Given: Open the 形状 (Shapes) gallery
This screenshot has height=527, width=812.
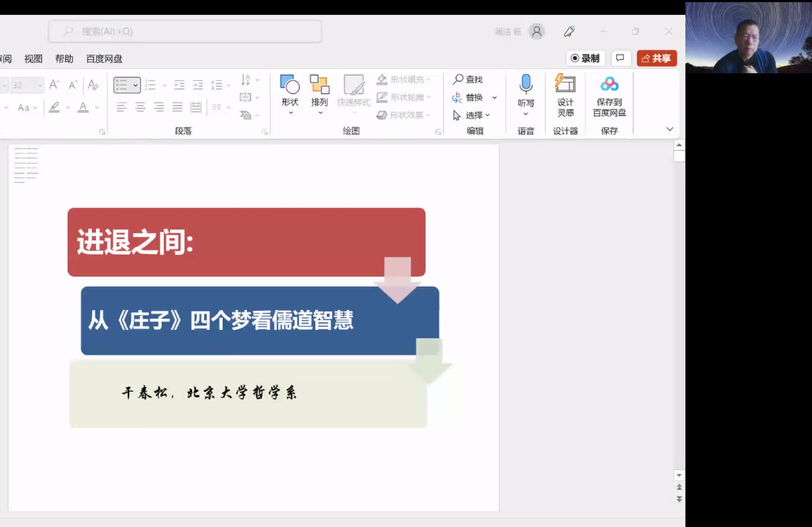Looking at the screenshot, I should point(290,85).
